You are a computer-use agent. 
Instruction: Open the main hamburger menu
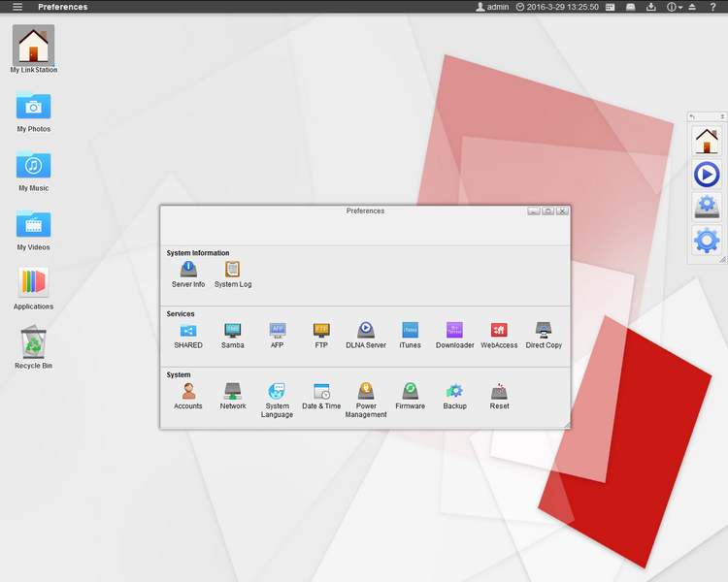[17, 7]
